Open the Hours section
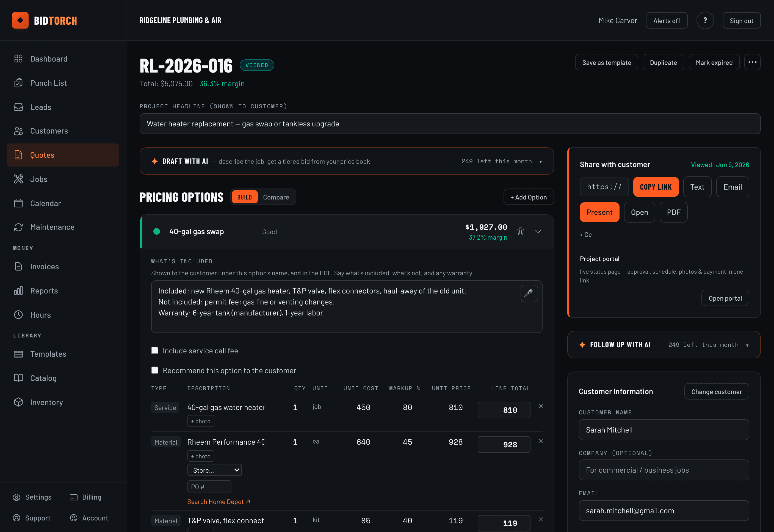The width and height of the screenshot is (774, 532). 63,315
